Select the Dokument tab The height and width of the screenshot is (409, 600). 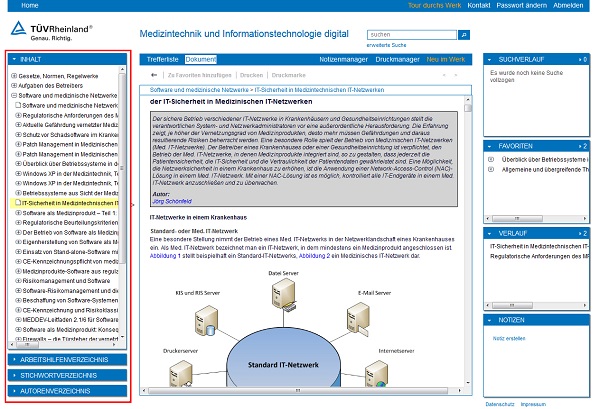(x=201, y=59)
